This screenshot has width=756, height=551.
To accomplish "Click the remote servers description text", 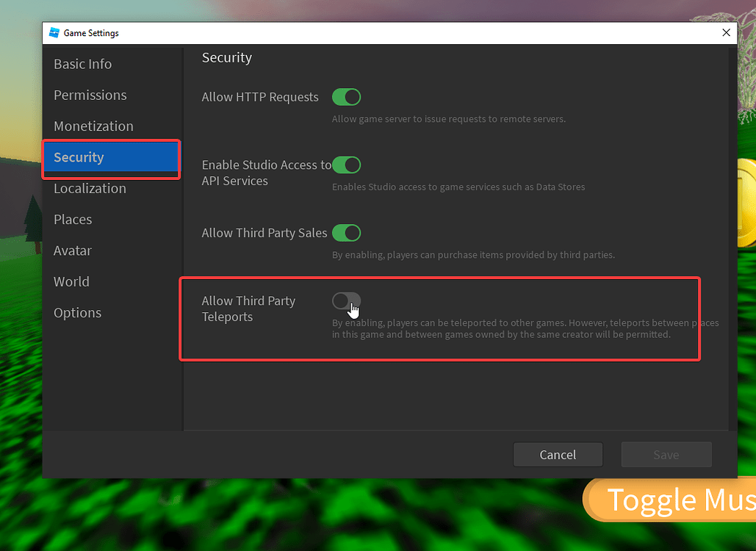I will tap(448, 119).
